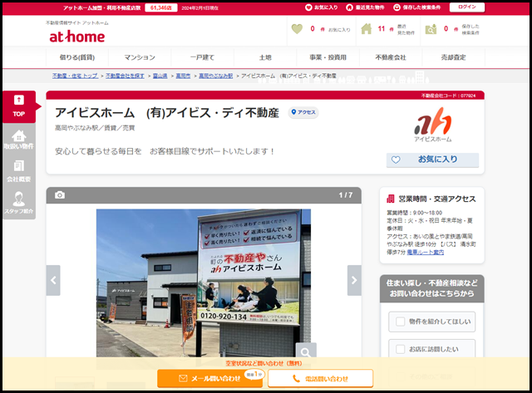Click 不動産会社コード：077924 text

448,96
